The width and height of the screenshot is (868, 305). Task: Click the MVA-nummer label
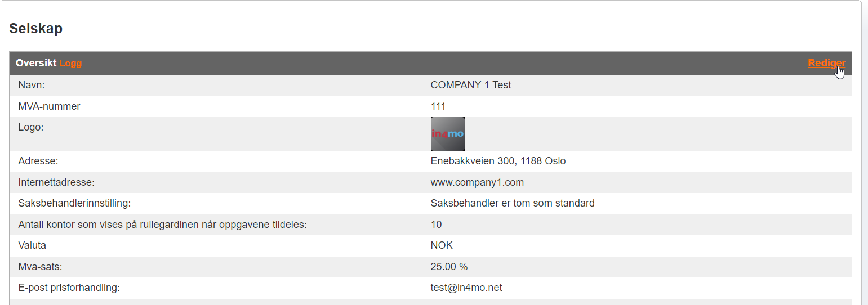49,106
